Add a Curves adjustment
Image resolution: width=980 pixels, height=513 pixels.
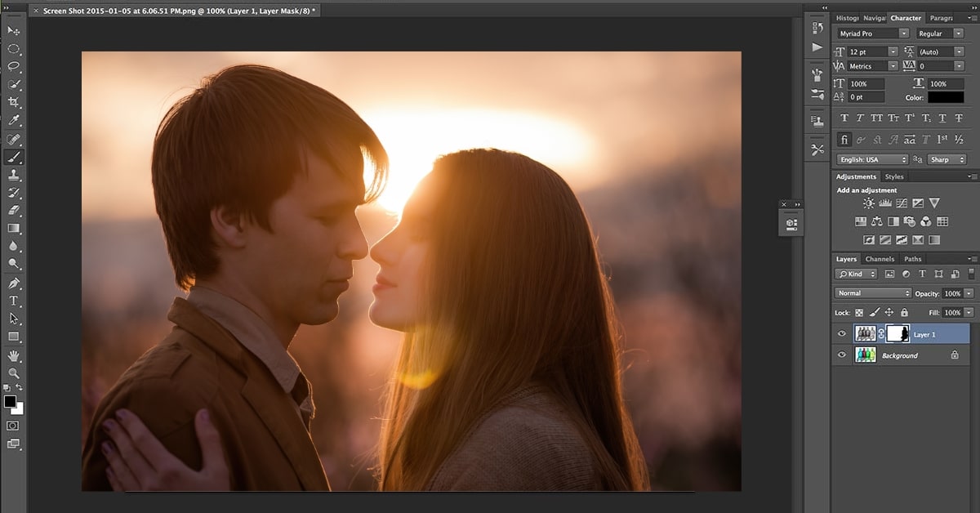click(x=901, y=203)
